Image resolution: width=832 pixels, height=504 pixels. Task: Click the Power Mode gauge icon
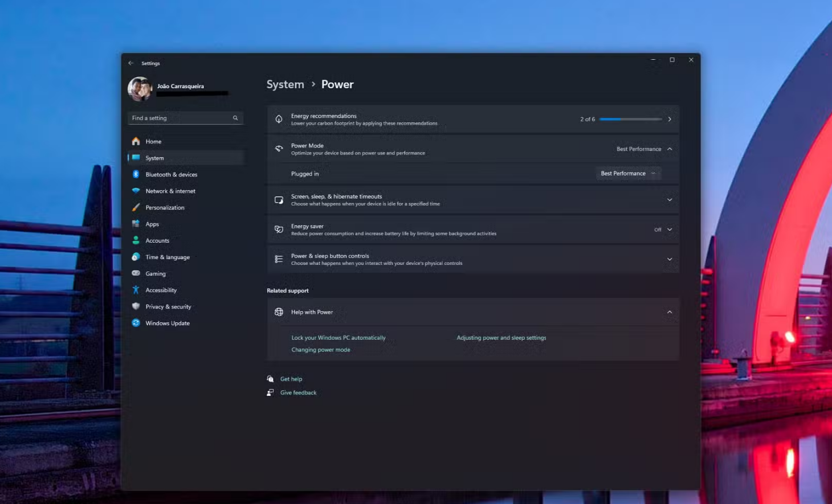pyautogui.click(x=279, y=149)
